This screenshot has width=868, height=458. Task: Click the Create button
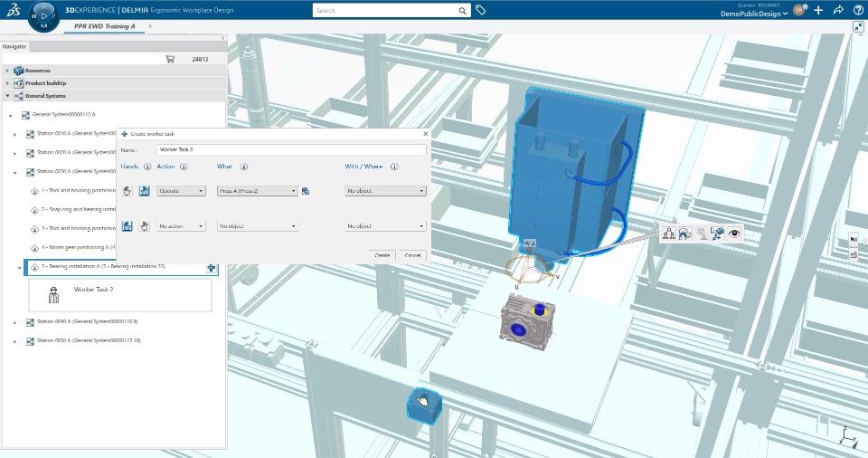tap(382, 255)
